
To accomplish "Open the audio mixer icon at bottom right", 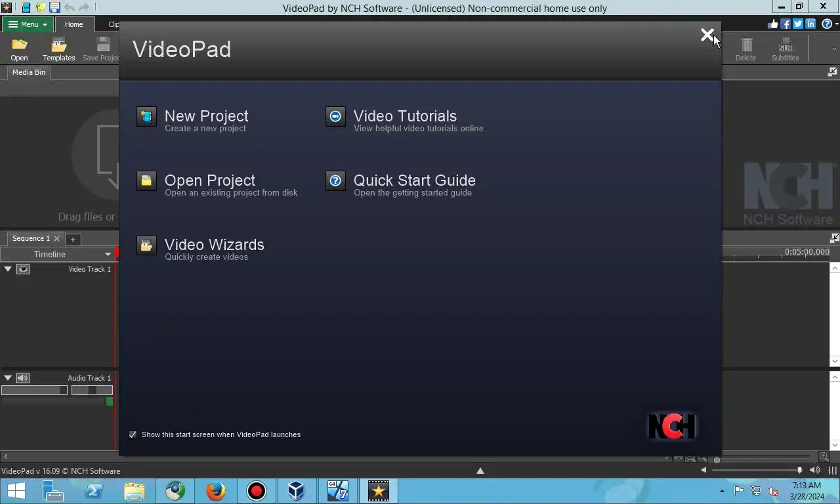I will click(832, 471).
